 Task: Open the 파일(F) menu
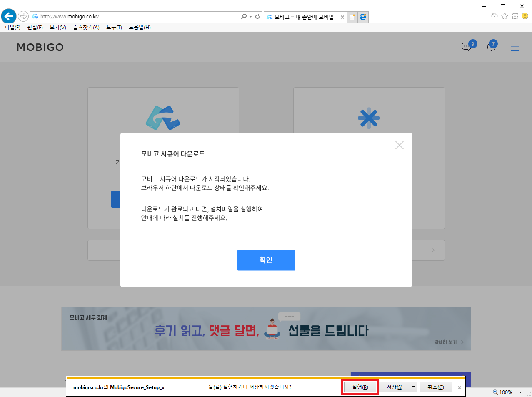(x=12, y=28)
